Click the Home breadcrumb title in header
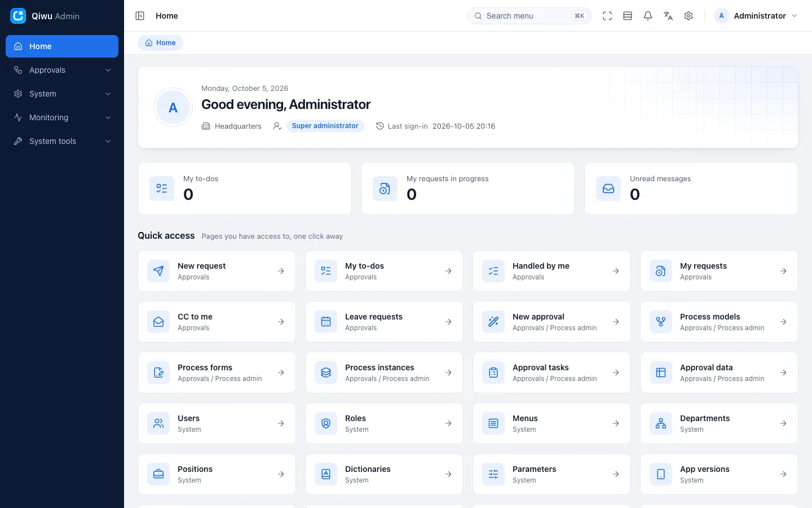 click(x=167, y=16)
